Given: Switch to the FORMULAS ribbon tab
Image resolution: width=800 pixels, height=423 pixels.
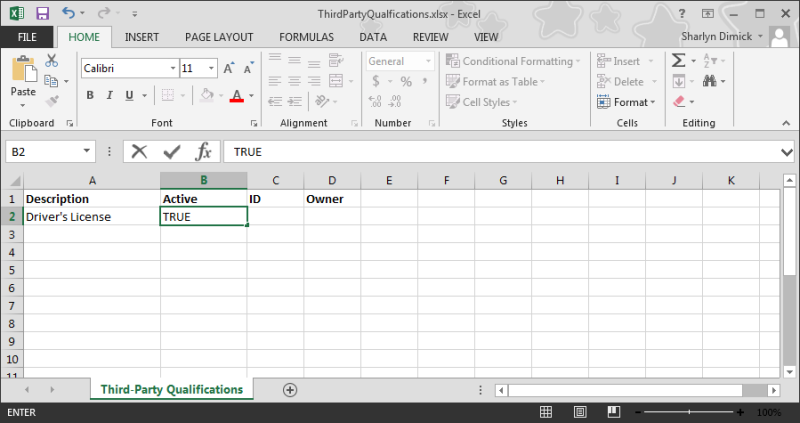Looking at the screenshot, I should click(306, 37).
